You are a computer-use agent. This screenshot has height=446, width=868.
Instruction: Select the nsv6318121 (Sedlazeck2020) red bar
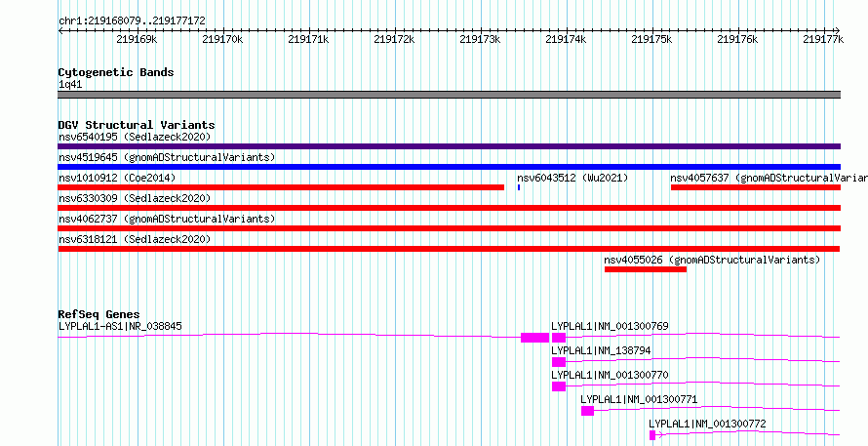point(449,249)
